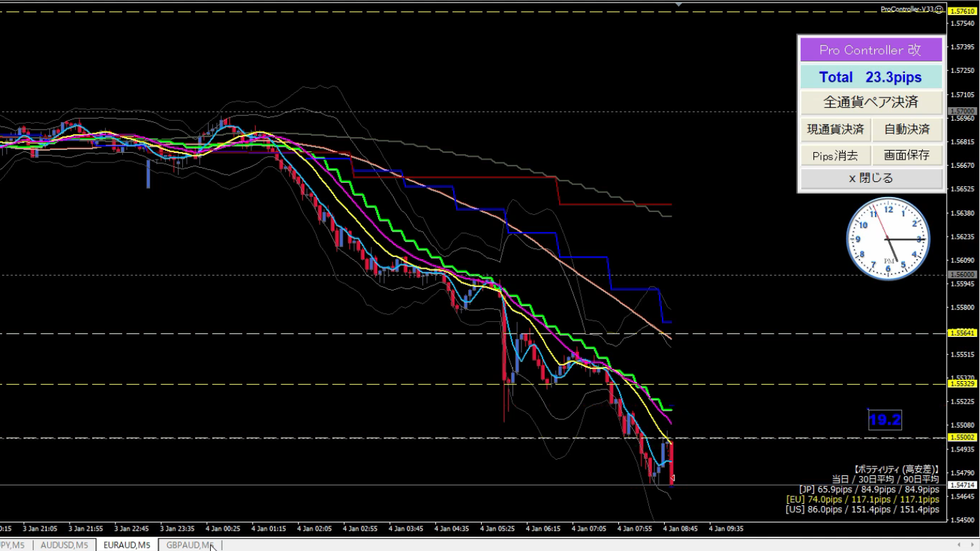The image size is (980, 551).
Task: Click the chart shift triangle marker at top
Action: [x=678, y=4]
